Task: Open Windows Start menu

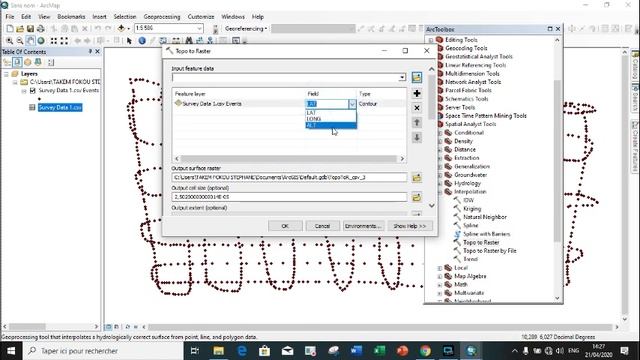Action: [11, 351]
